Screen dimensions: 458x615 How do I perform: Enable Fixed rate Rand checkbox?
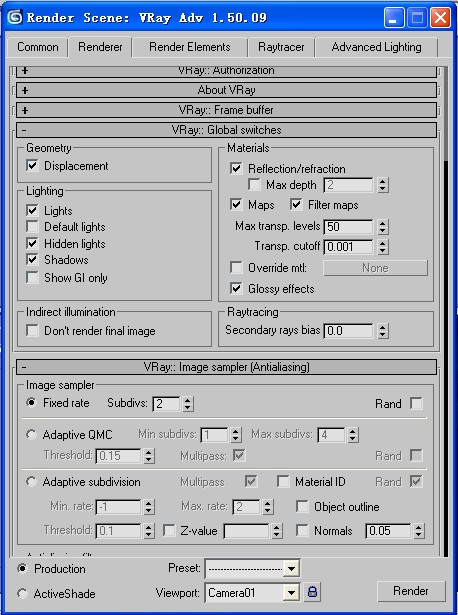(416, 403)
